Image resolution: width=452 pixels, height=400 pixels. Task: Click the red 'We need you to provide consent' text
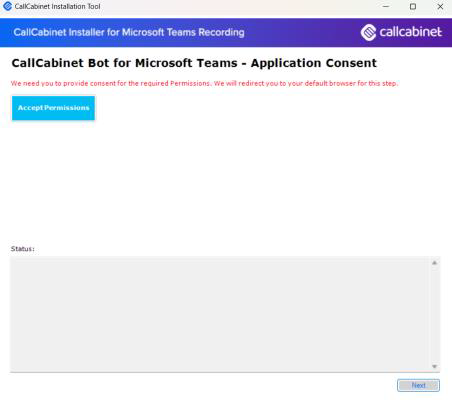point(204,83)
